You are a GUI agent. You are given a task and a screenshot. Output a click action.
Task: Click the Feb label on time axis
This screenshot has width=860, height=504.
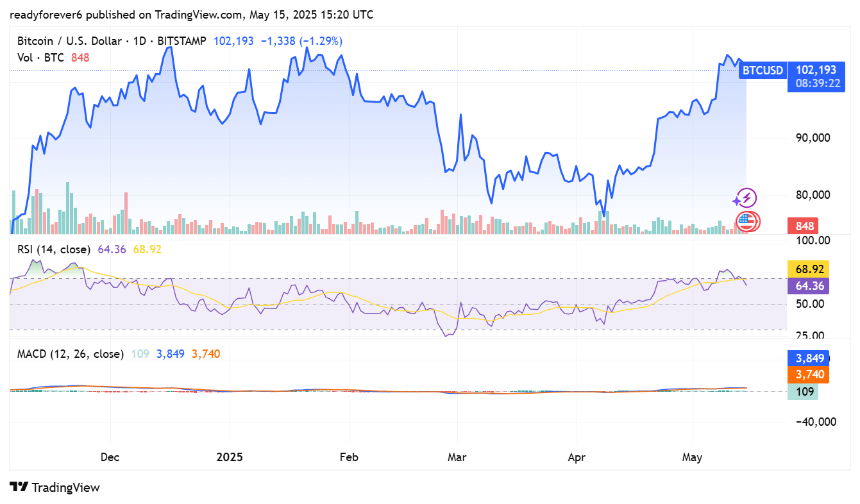pyautogui.click(x=349, y=457)
